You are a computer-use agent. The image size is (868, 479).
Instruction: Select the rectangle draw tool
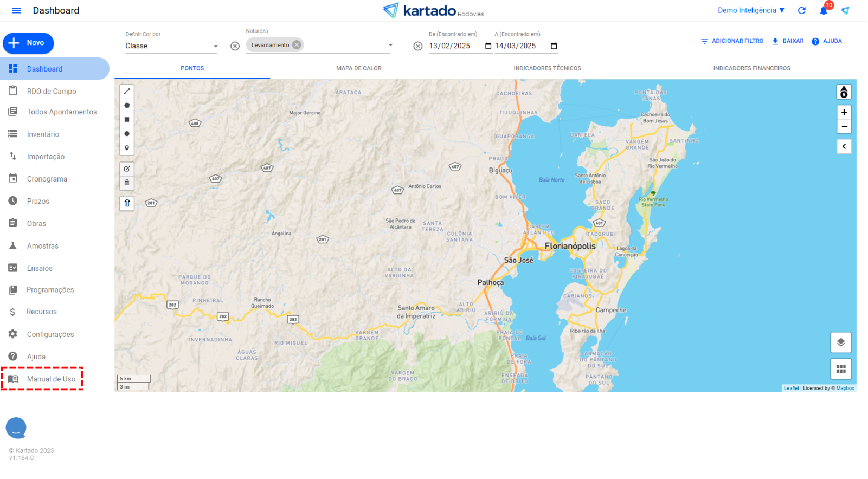click(127, 120)
